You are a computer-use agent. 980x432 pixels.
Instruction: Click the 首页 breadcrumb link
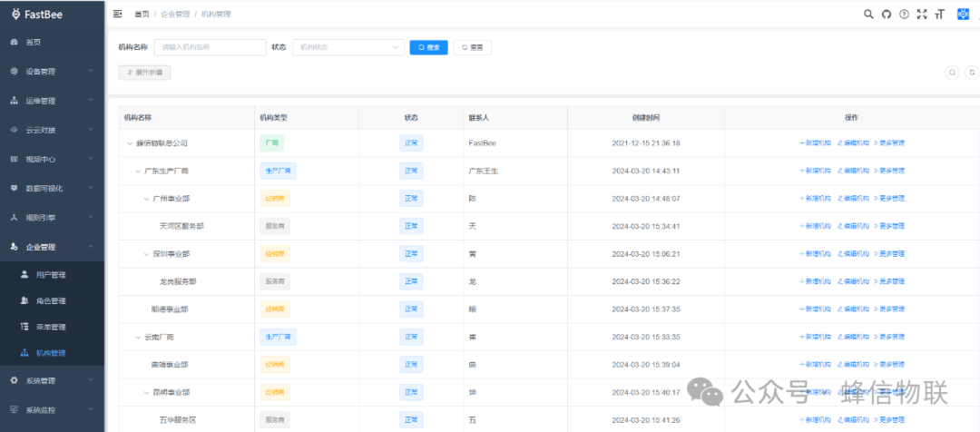[x=142, y=14]
